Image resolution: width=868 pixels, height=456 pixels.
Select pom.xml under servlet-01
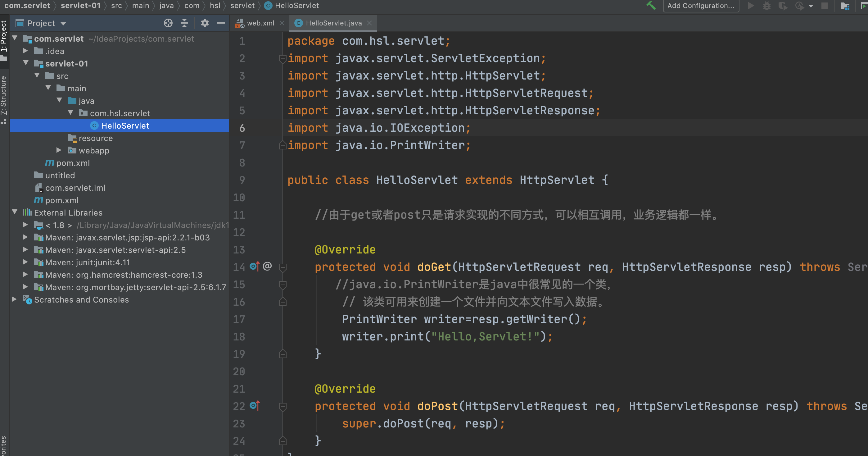click(x=72, y=163)
